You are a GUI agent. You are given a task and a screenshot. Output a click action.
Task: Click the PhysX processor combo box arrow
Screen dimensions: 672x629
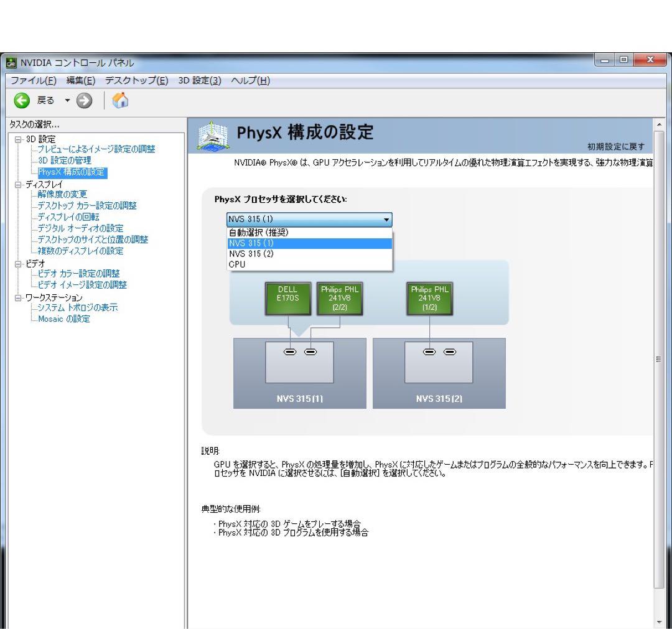click(386, 220)
